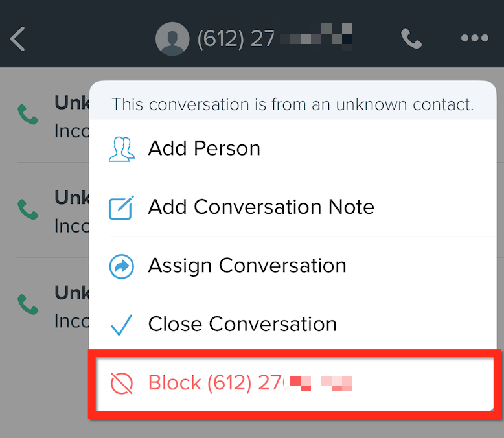
Task: Click the Assign Conversation arrow icon
Action: pyautogui.click(x=122, y=266)
